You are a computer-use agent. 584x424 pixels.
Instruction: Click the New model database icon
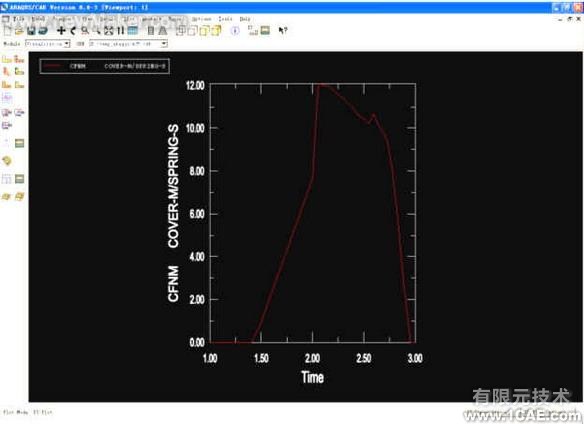pyautogui.click(x=8, y=31)
